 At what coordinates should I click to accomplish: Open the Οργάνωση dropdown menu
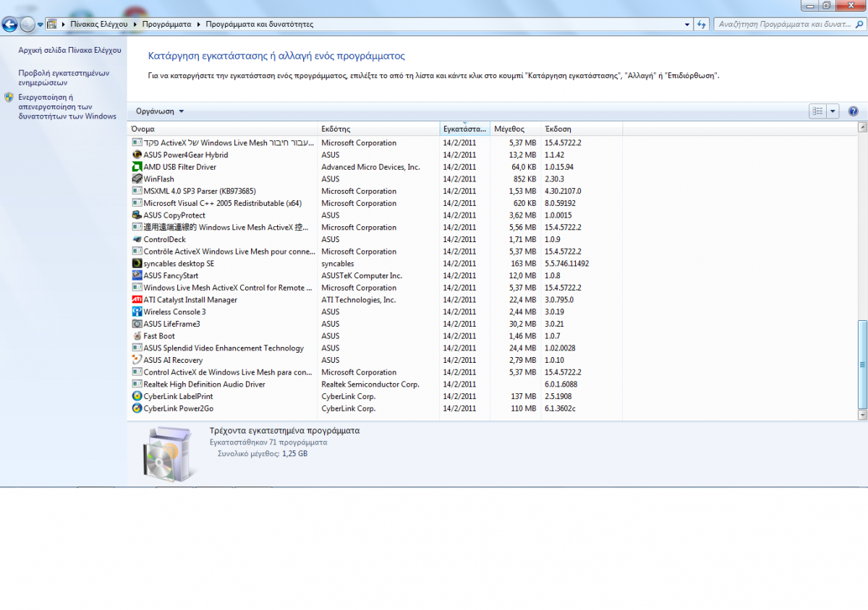tap(160, 111)
